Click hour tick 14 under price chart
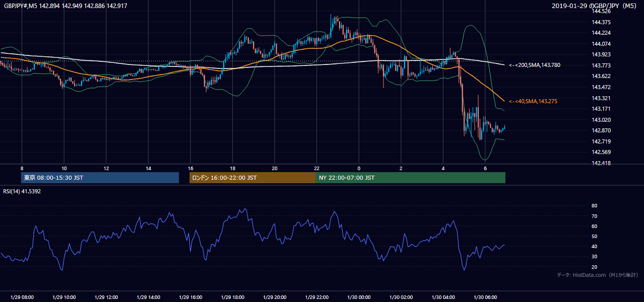Viewport: 644px width, 302px height. click(x=148, y=168)
